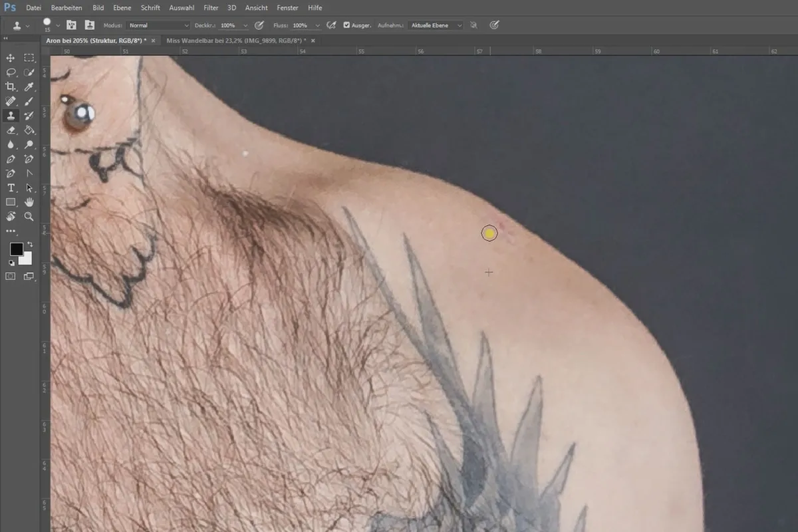Select the Clone Stamp tool in toolbar
The image size is (798, 532).
[11, 116]
